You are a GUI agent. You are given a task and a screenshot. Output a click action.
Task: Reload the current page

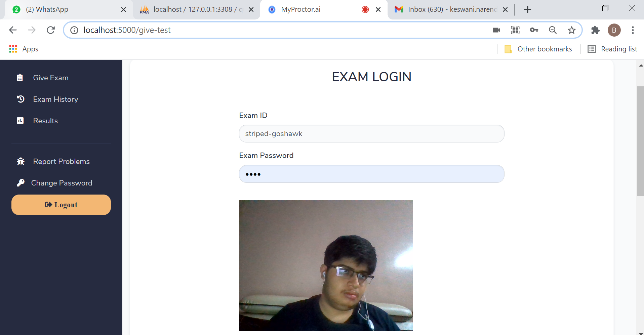click(x=51, y=30)
